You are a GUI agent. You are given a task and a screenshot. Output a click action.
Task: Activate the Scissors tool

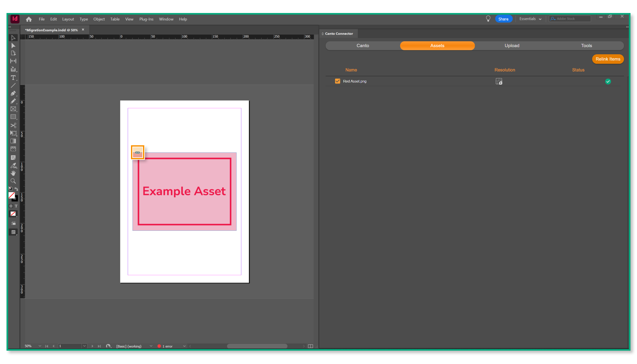(x=13, y=125)
